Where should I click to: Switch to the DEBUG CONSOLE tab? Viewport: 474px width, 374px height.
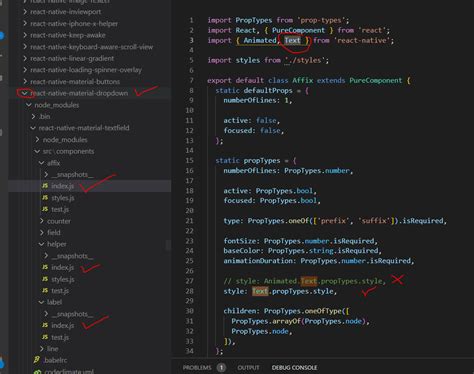294,367
